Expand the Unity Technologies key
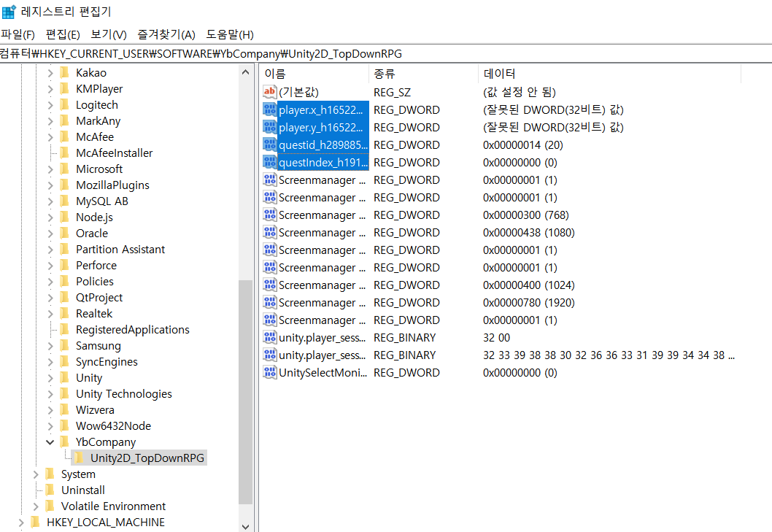Image resolution: width=772 pixels, height=532 pixels. [50, 394]
